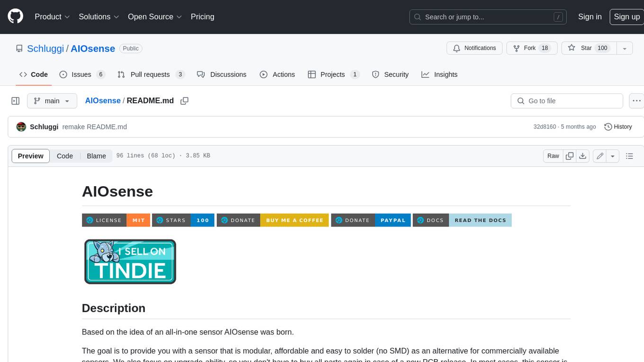Click the Stars 100 badge
This screenshot has width=644, height=362.
coord(183,220)
